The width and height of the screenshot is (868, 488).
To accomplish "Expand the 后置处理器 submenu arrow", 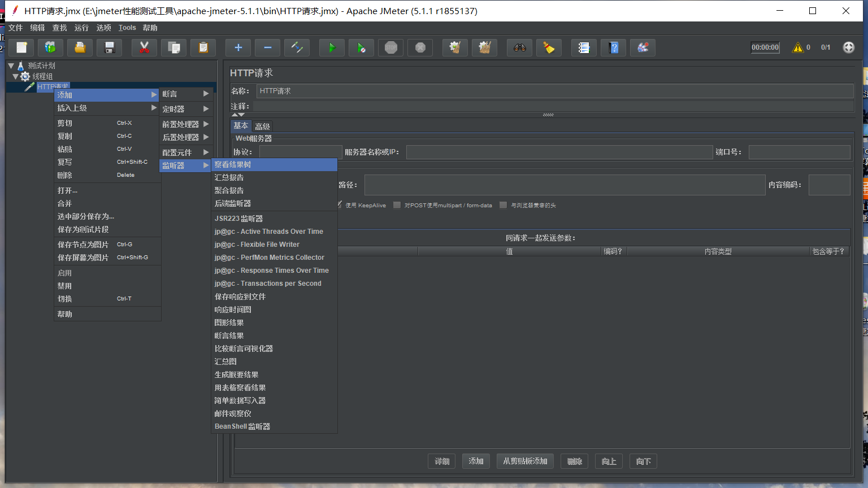I will coord(206,137).
